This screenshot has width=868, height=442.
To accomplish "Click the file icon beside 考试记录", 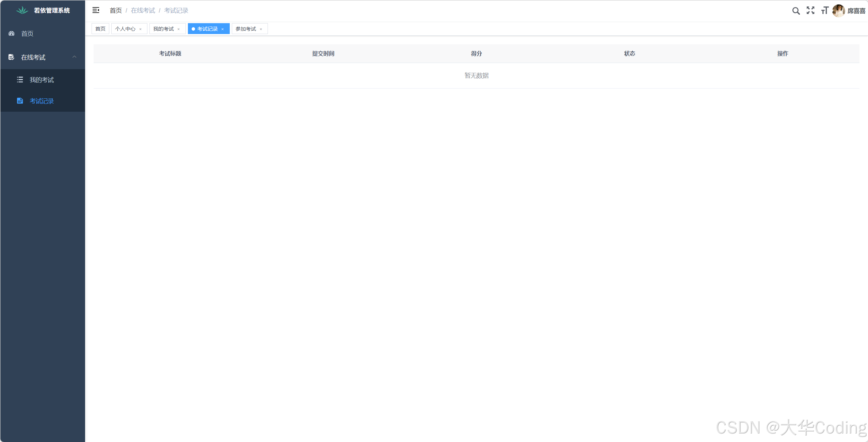I will pyautogui.click(x=20, y=101).
